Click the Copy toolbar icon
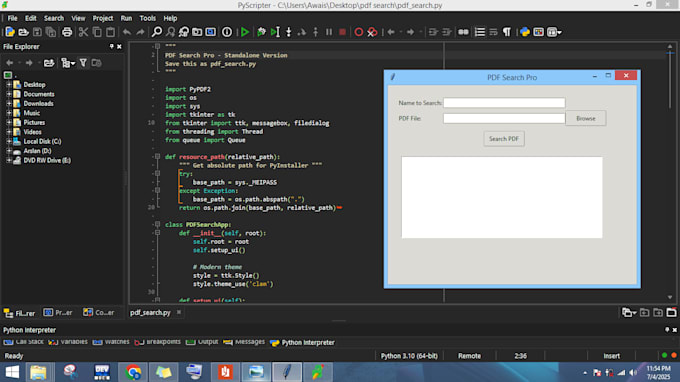This screenshot has height=382, width=680. pyautogui.click(x=97, y=32)
